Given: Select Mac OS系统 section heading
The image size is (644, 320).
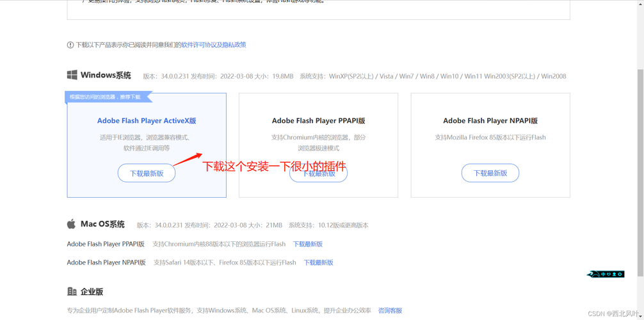Looking at the screenshot, I should coord(102,224).
